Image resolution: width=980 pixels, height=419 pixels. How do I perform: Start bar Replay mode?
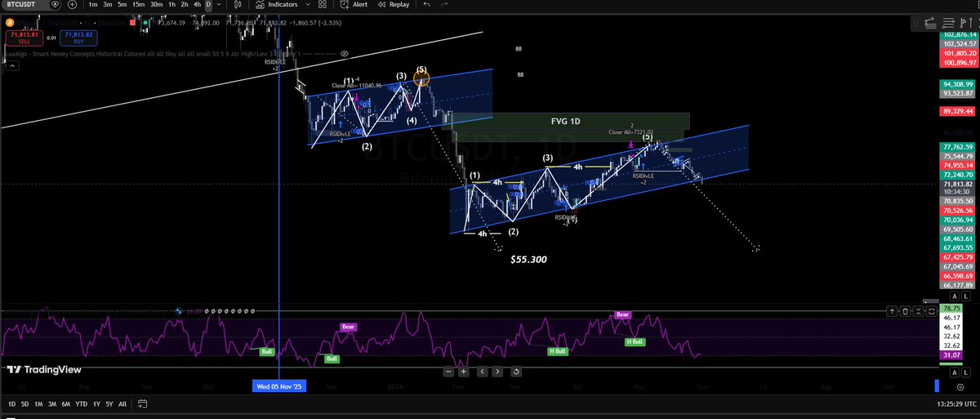coord(393,5)
